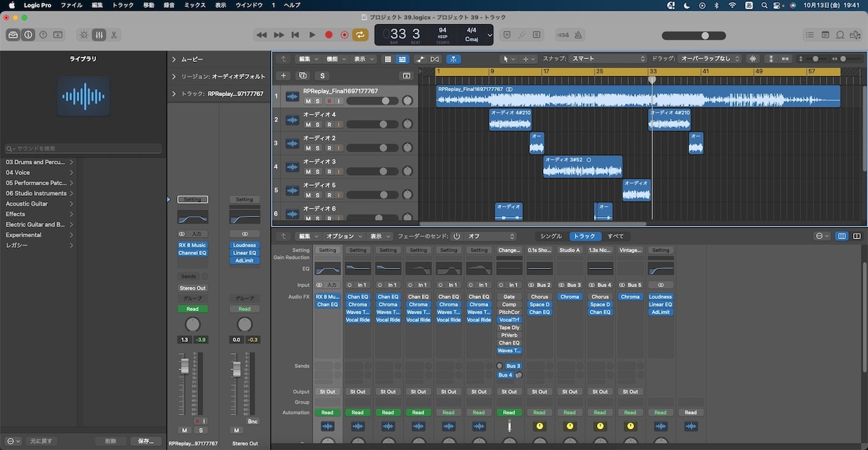Click the 保存 button in Library
868x450 pixels.
[x=146, y=441]
